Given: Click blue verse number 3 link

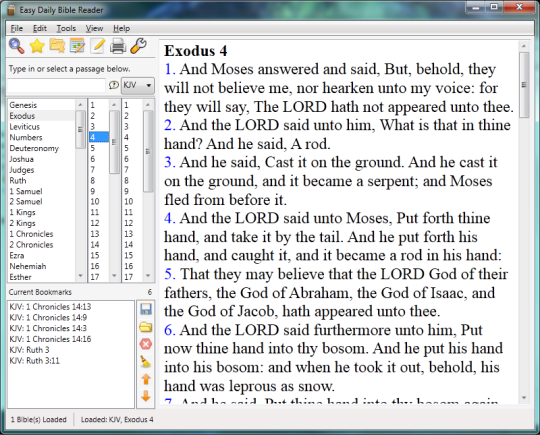Looking at the screenshot, I should coord(170,162).
